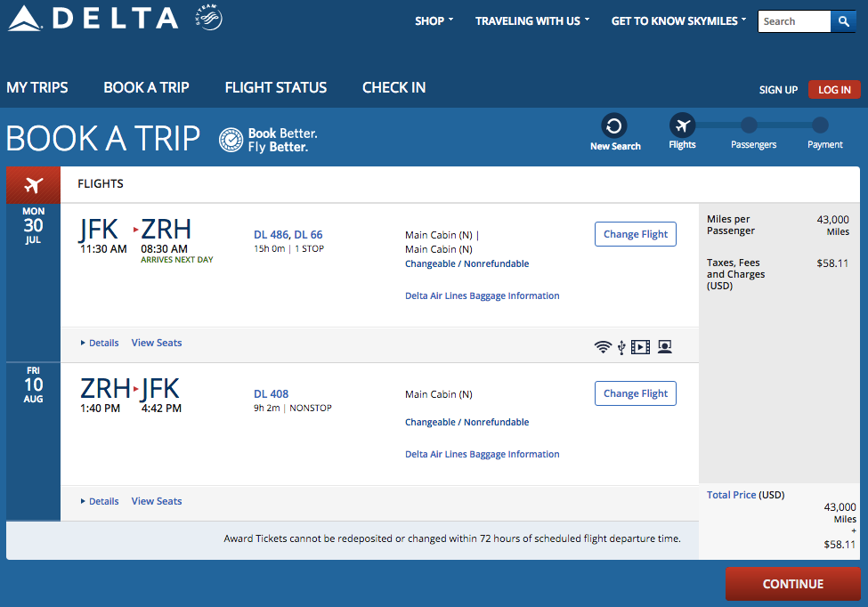The height and width of the screenshot is (607, 868).
Task: Go to MY TRIPS tab
Action: tap(37, 87)
